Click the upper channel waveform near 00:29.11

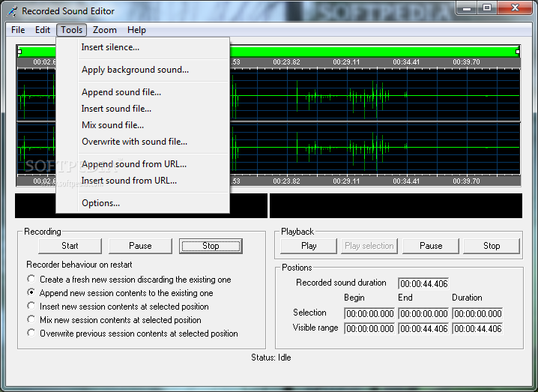pos(346,95)
